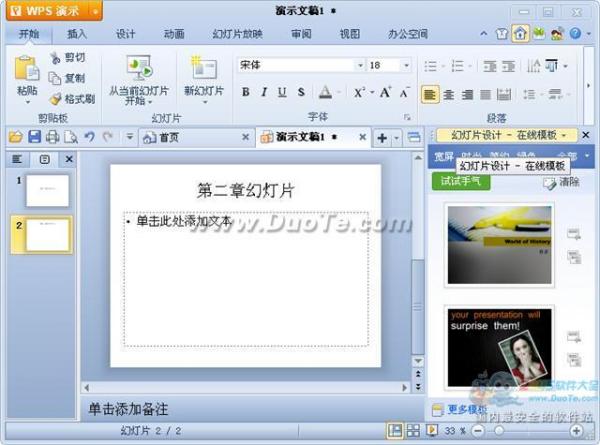Cut selection with the scissors icon
This screenshot has width=600, height=445.
click(x=55, y=58)
